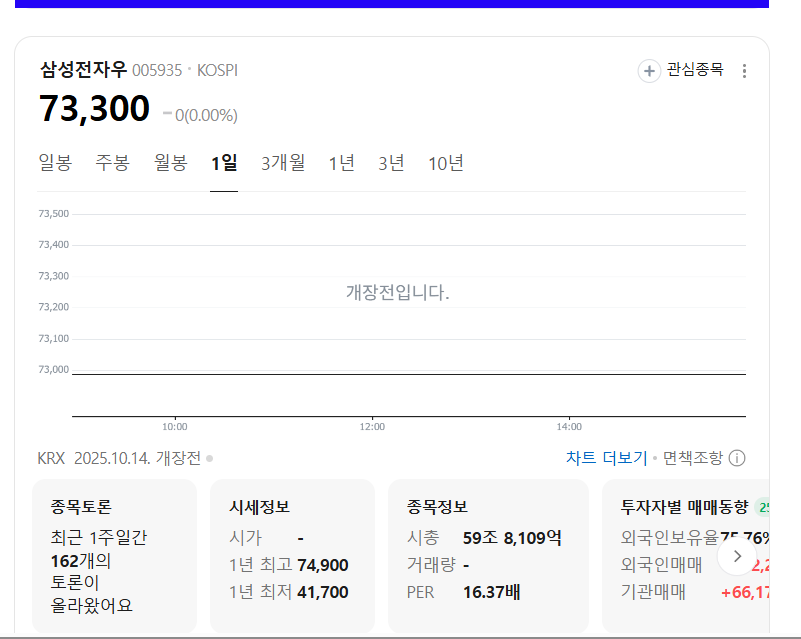Screen dimensions: 801x639
Task: Click the 73,000 price axis label
Action: click(54, 369)
